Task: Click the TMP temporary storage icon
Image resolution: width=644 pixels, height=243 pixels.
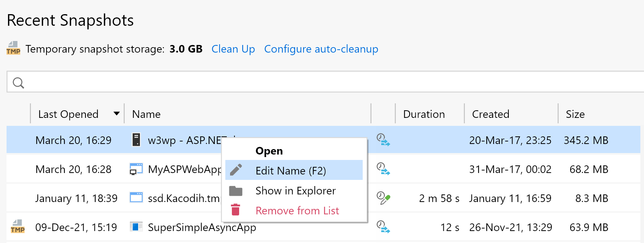Action: (x=13, y=48)
